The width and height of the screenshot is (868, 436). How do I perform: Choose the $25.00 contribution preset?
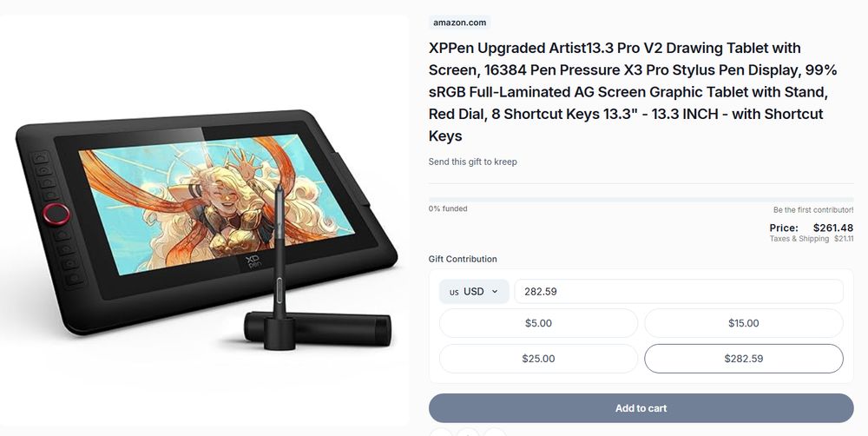(x=538, y=359)
